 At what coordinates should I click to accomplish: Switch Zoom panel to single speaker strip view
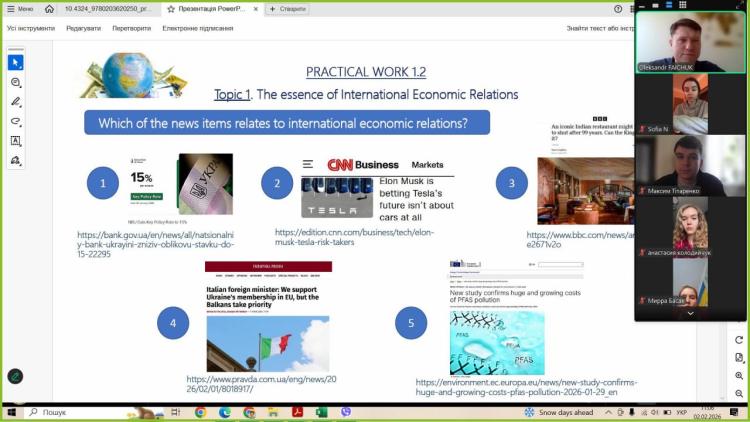point(655,5)
